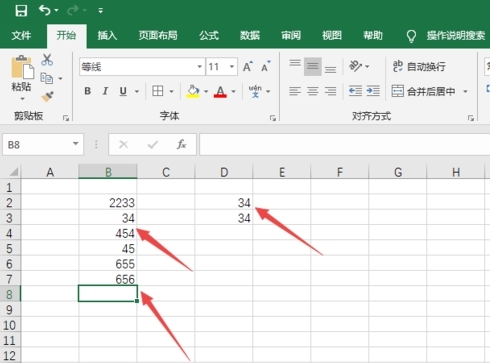
Task: Open the font name box showing 等线
Action: tap(142, 67)
